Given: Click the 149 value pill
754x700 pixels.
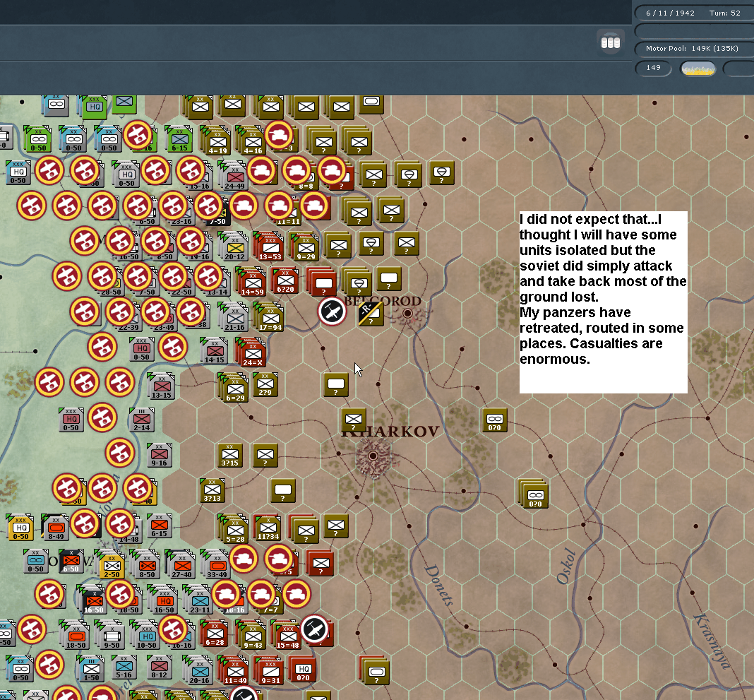Looking at the screenshot, I should click(x=653, y=68).
